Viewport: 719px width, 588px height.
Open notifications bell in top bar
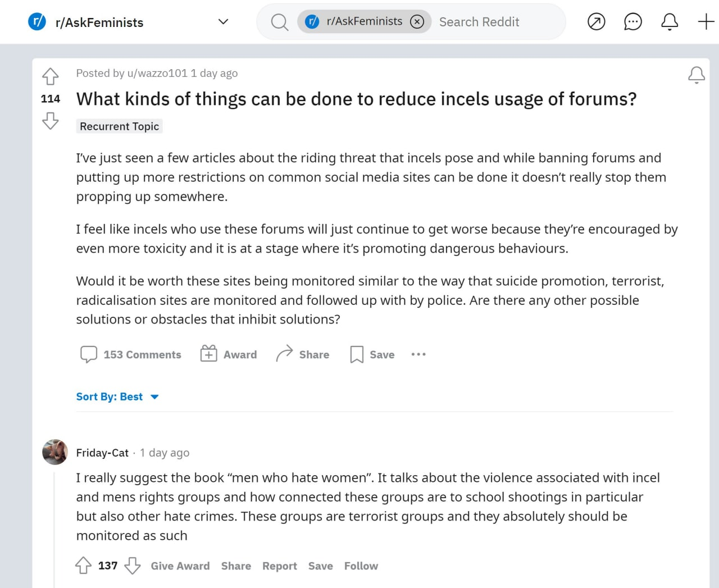(669, 22)
